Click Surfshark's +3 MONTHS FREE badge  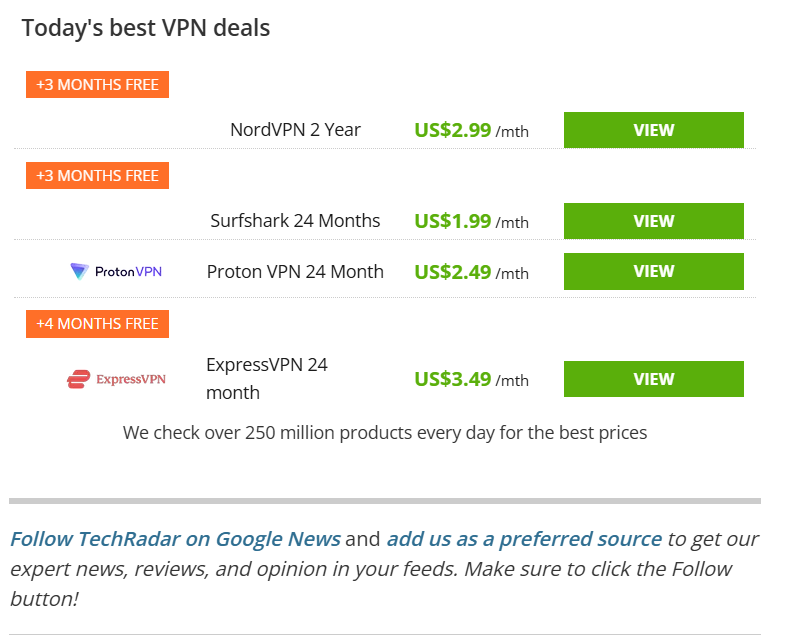pyautogui.click(x=98, y=176)
